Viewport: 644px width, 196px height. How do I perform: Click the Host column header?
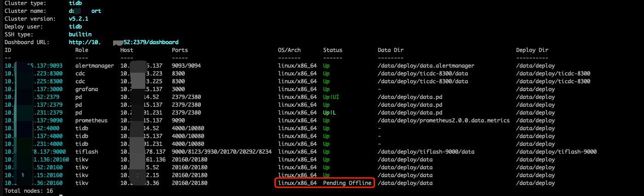pos(127,50)
